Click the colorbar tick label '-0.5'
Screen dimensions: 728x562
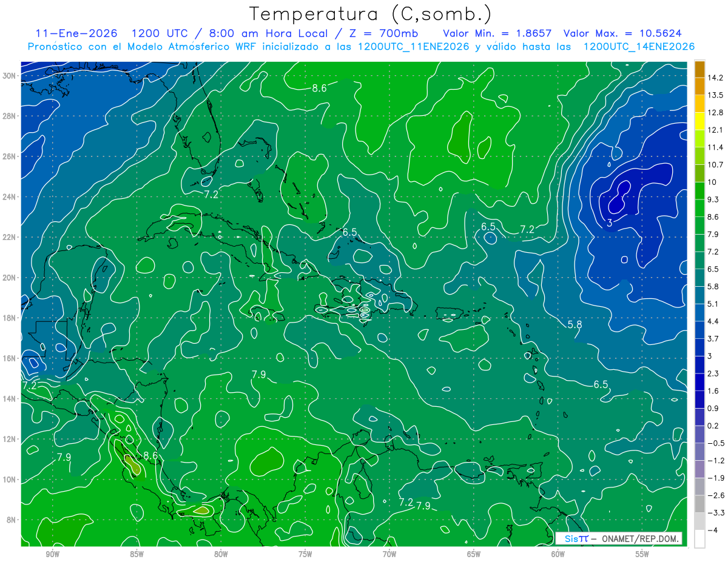tap(716, 443)
